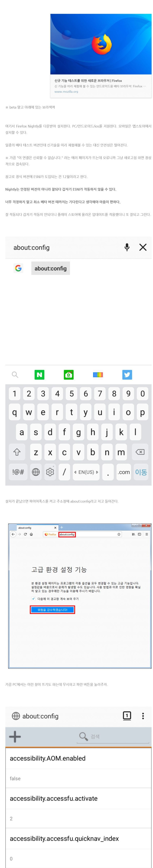Switch to symbols with !@# key

click(18, 472)
